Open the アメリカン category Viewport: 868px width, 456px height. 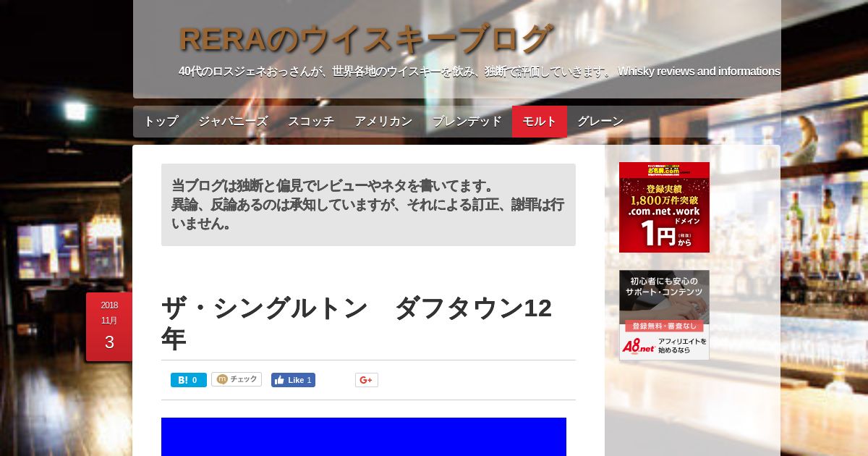point(383,122)
